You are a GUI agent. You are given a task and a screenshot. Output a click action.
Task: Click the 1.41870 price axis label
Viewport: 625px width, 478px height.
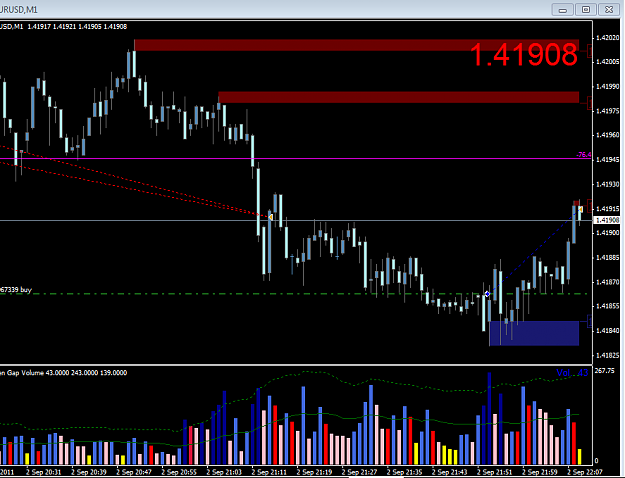click(608, 282)
